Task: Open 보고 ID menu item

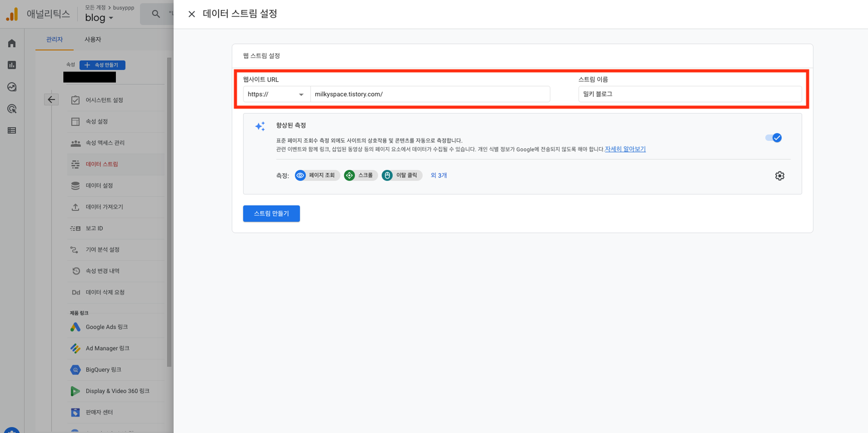Action: coord(116,228)
